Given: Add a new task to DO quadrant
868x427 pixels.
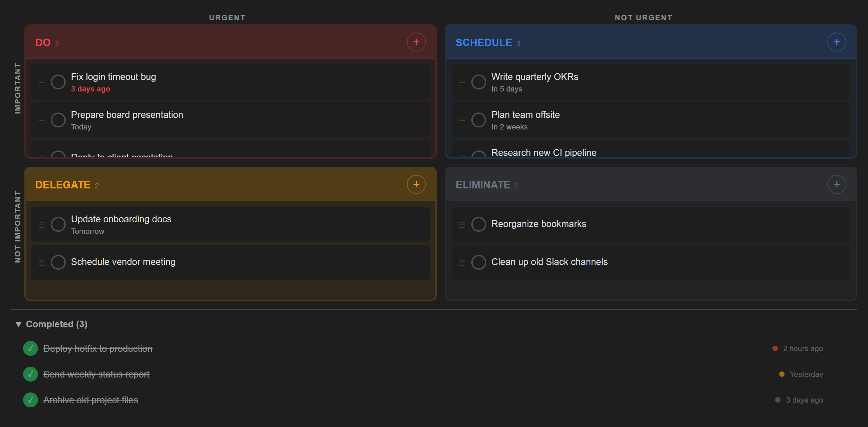Looking at the screenshot, I should coord(416,42).
